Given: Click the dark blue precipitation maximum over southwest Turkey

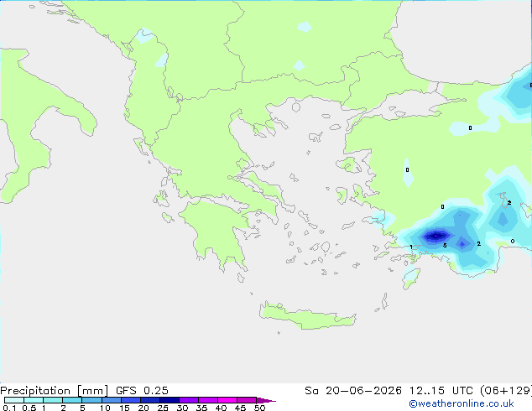Looking at the screenshot, I should tap(436, 236).
